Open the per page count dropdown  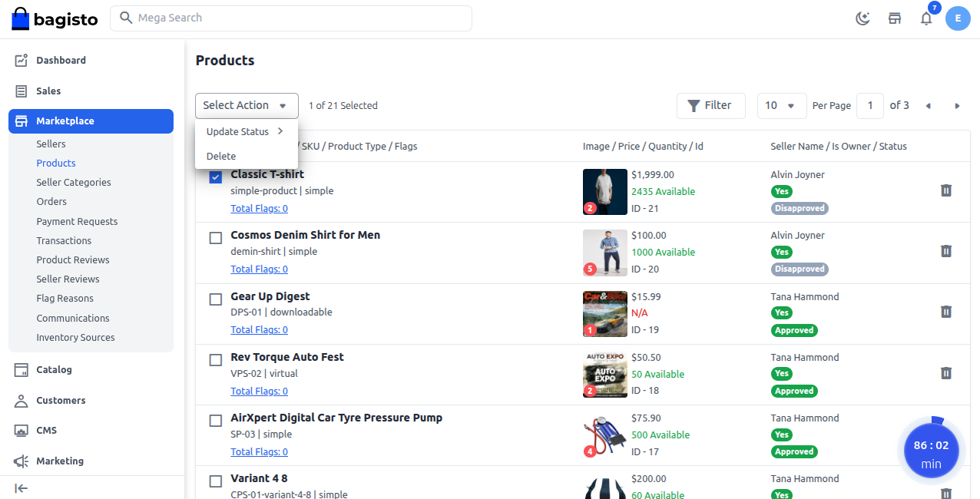point(781,106)
